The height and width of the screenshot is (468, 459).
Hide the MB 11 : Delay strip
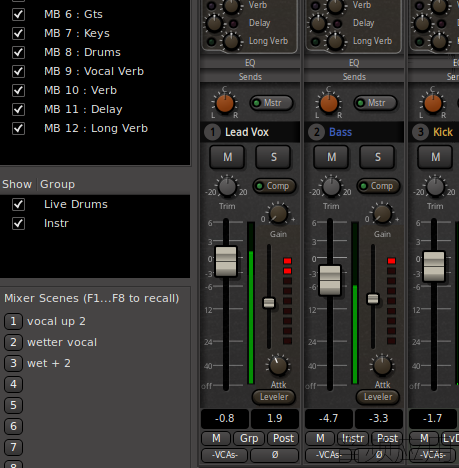(x=18, y=109)
